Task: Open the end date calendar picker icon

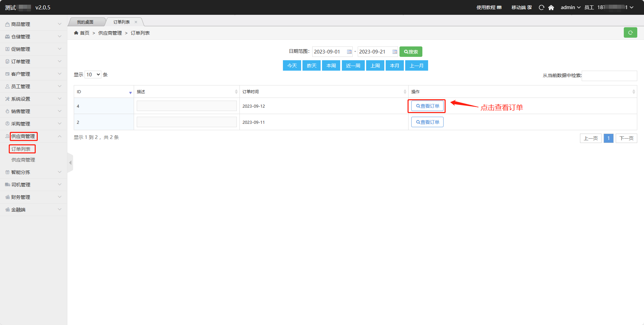Action: pos(394,52)
